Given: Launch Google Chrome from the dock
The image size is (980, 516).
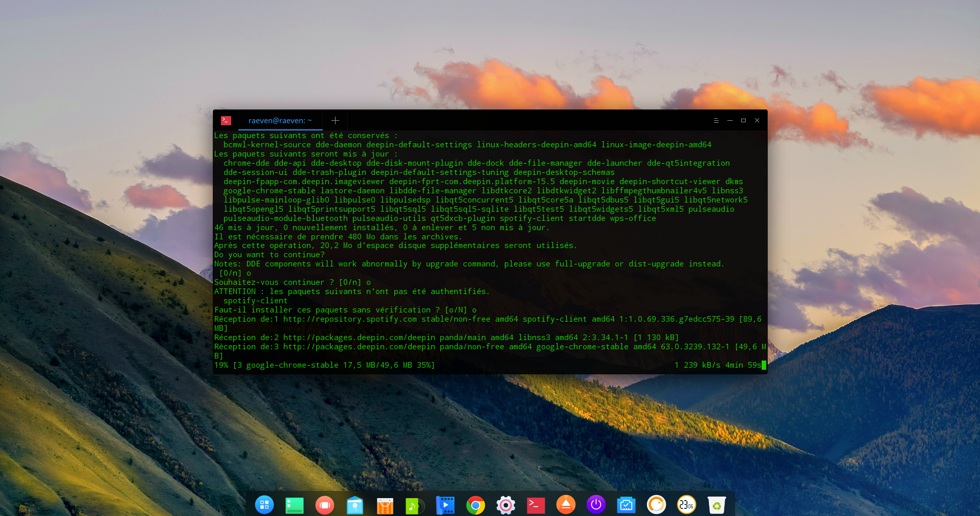Looking at the screenshot, I should [x=476, y=506].
